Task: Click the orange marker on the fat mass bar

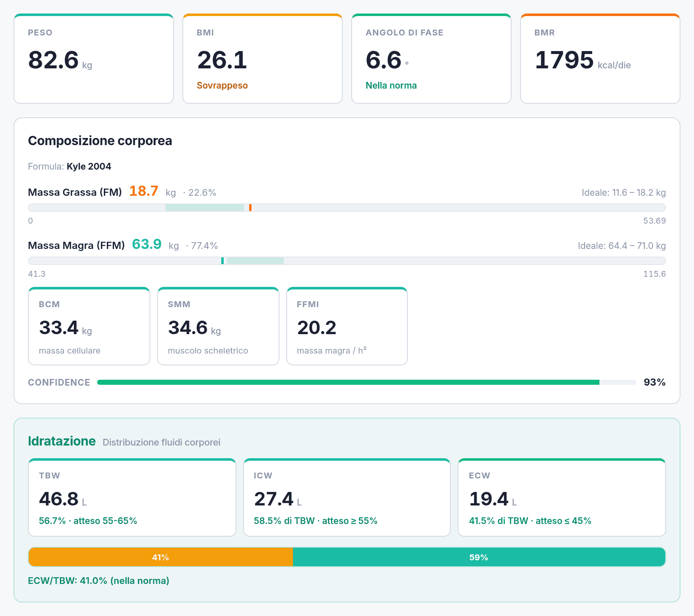Action: point(250,208)
